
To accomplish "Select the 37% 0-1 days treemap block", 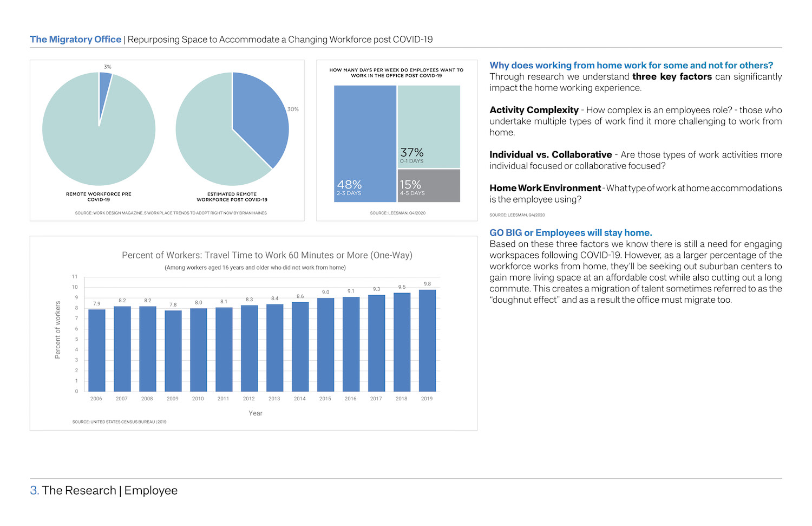I will click(429, 126).
